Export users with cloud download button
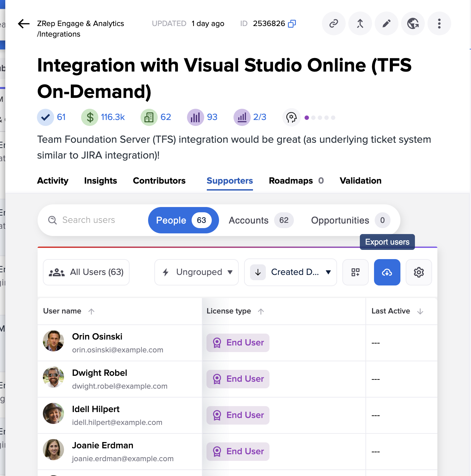Image resolution: width=471 pixels, height=476 pixels. pos(387,272)
